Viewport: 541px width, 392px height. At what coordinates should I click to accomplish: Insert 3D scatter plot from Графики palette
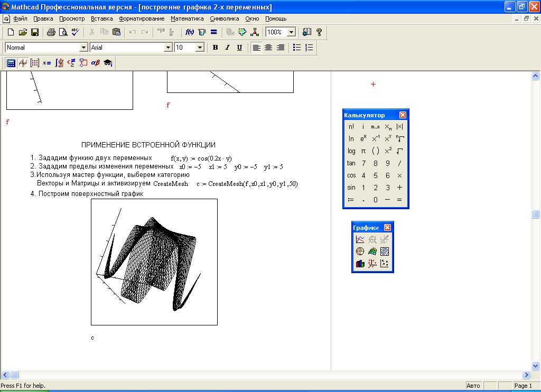click(x=372, y=264)
